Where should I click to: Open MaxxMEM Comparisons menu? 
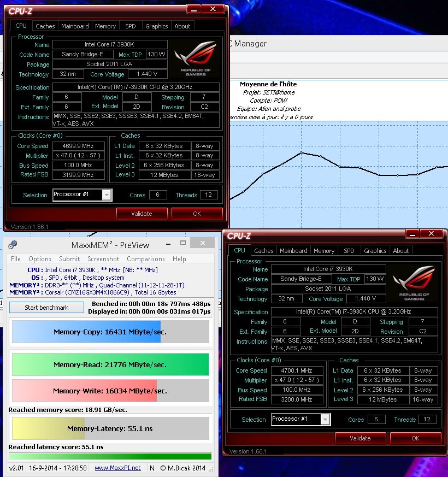[x=146, y=259]
